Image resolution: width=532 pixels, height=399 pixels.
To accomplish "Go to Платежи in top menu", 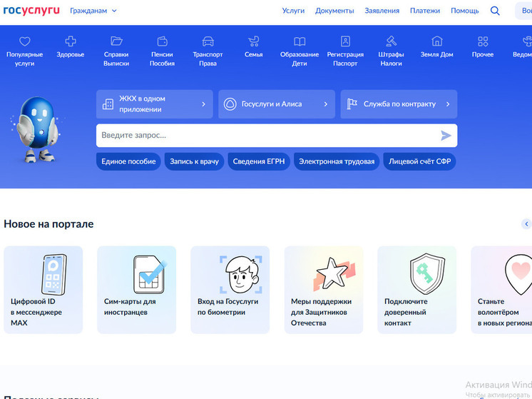I will pyautogui.click(x=424, y=11).
